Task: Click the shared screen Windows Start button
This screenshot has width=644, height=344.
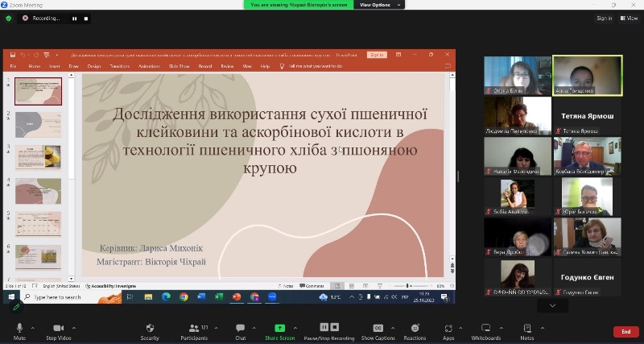Action: pos(11,297)
